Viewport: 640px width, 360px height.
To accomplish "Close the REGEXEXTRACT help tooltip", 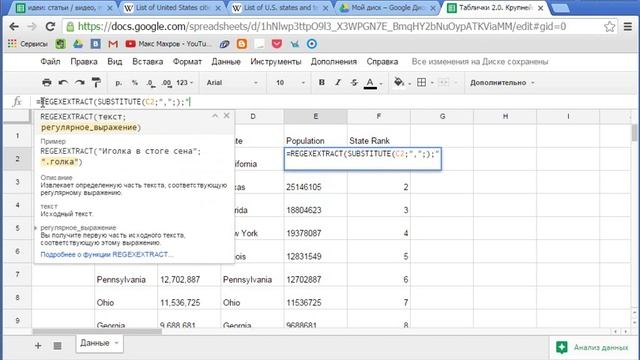I will (227, 116).
